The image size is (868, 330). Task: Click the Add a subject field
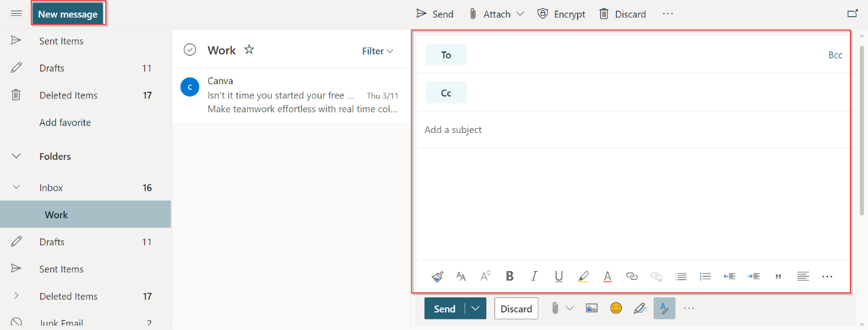click(x=627, y=130)
